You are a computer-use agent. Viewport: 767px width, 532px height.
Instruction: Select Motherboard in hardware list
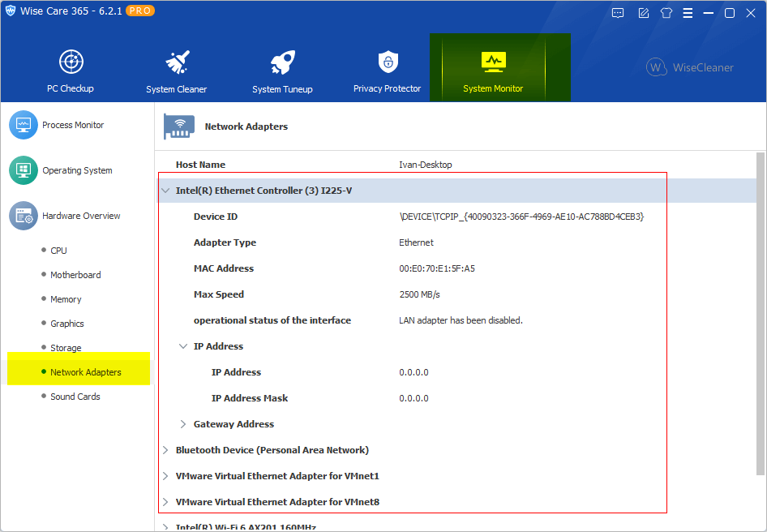76,275
